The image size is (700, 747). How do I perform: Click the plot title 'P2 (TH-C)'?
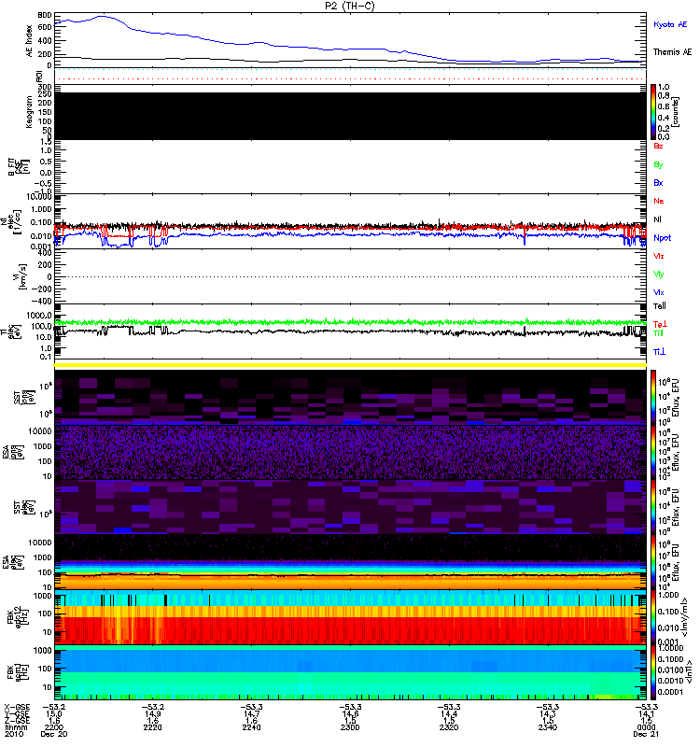coord(349,6)
